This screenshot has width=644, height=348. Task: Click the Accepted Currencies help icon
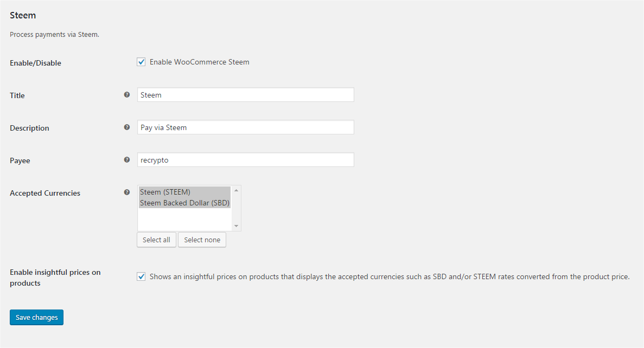[x=127, y=192]
